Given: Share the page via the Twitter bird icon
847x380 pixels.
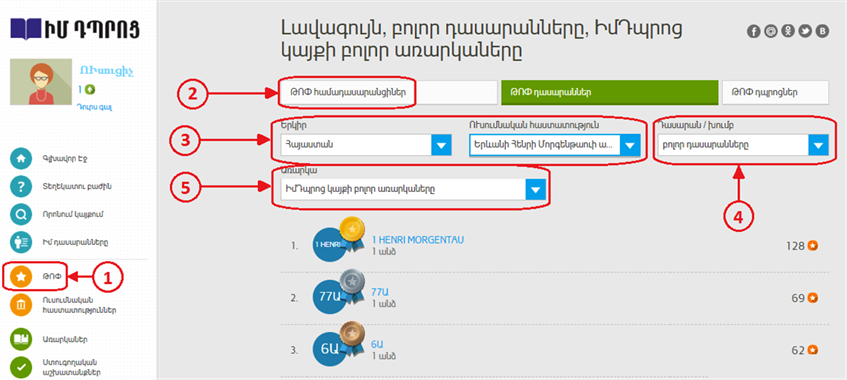Looking at the screenshot, I should tap(805, 31).
